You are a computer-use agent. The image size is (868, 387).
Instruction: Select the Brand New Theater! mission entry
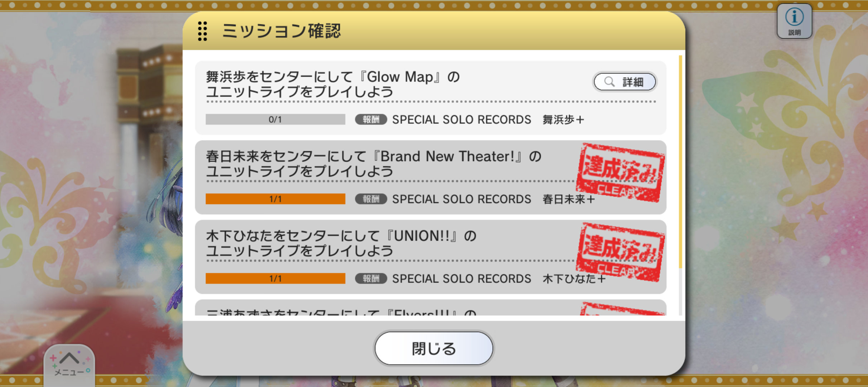click(430, 177)
